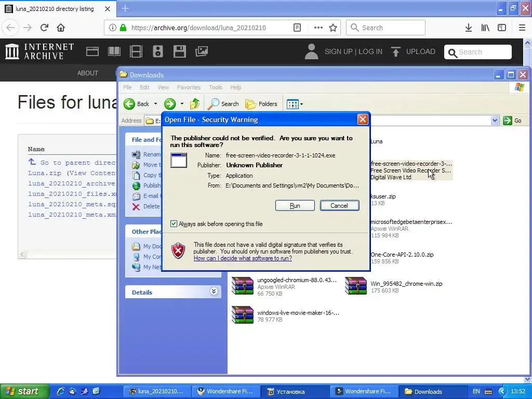The width and height of the screenshot is (532, 399).
Task: Click the Up folder icon in Explorer
Action: (195, 104)
